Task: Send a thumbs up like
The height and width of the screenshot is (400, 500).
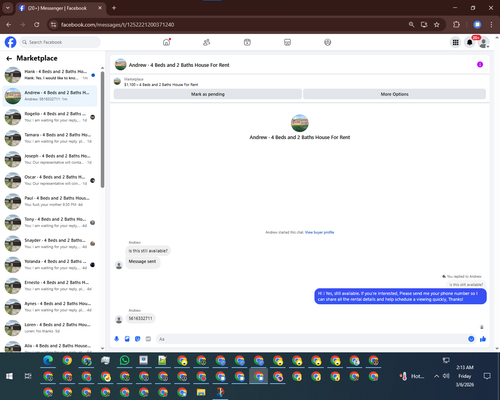Action: click(x=483, y=339)
